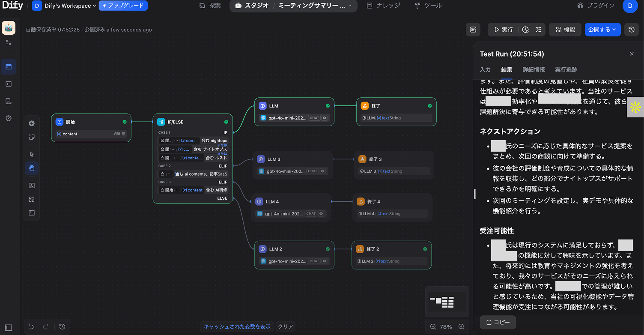644x335 pixels.
Task: Open change history clock icon at bottom
Action: (63, 326)
